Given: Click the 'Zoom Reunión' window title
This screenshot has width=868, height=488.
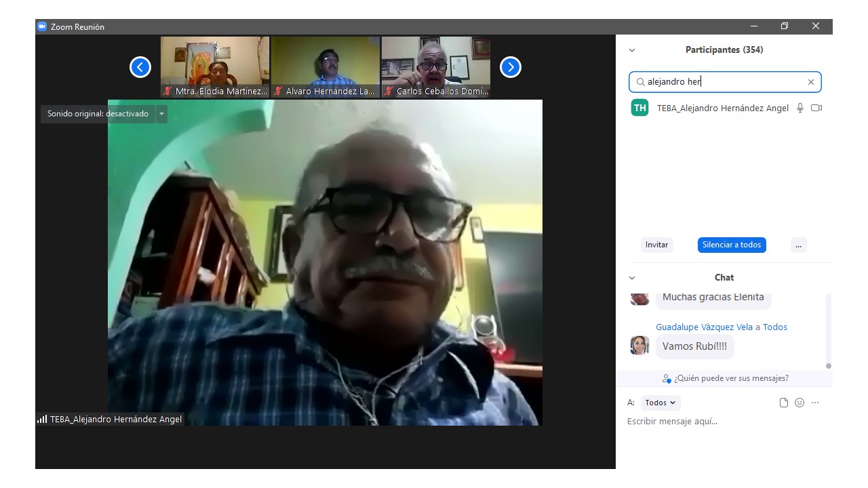Looking at the screenshot, I should (77, 26).
